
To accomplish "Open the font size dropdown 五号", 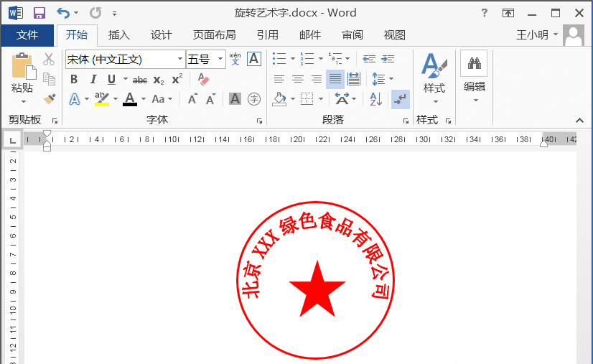I will click(x=220, y=59).
